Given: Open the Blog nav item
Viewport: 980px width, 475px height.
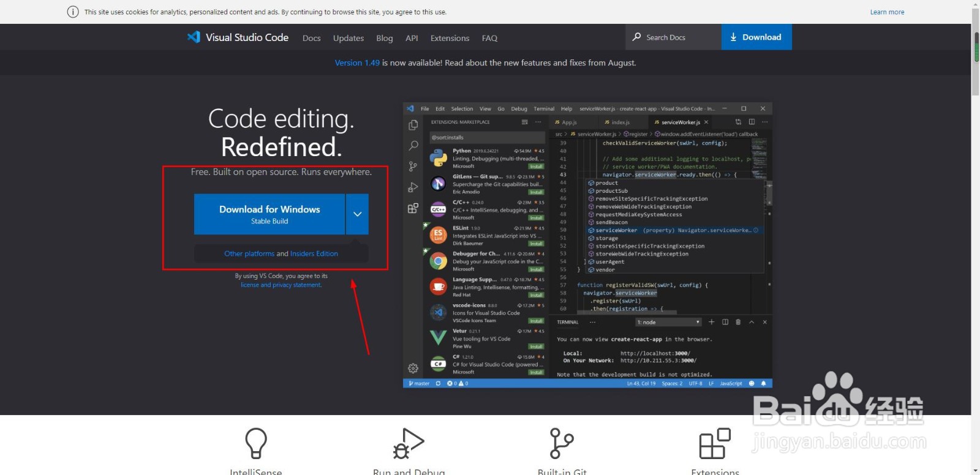Looking at the screenshot, I should (385, 38).
